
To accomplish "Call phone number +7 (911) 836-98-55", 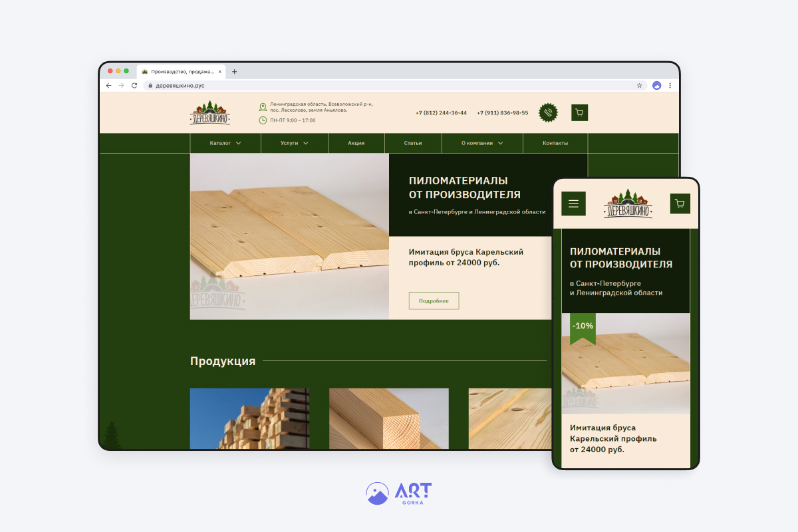I will 502,112.
